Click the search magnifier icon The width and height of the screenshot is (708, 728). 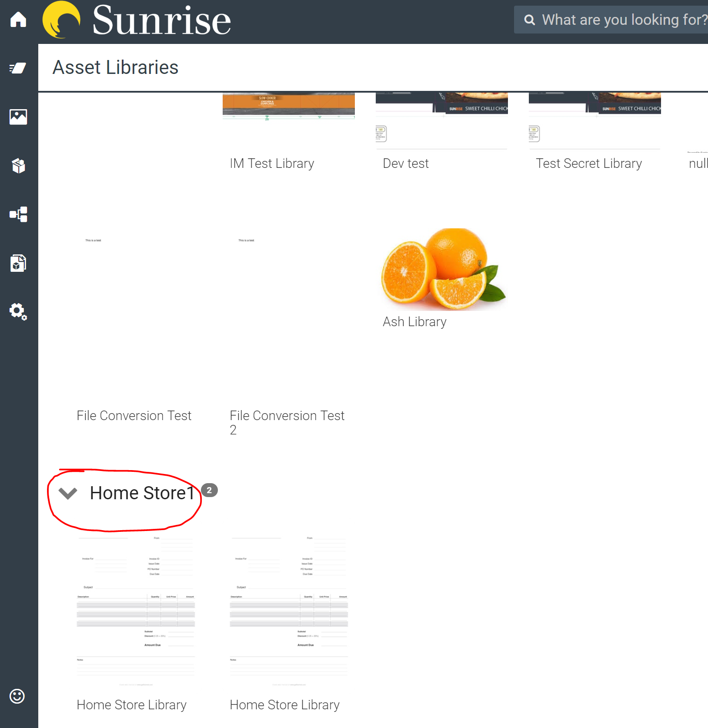(x=529, y=20)
